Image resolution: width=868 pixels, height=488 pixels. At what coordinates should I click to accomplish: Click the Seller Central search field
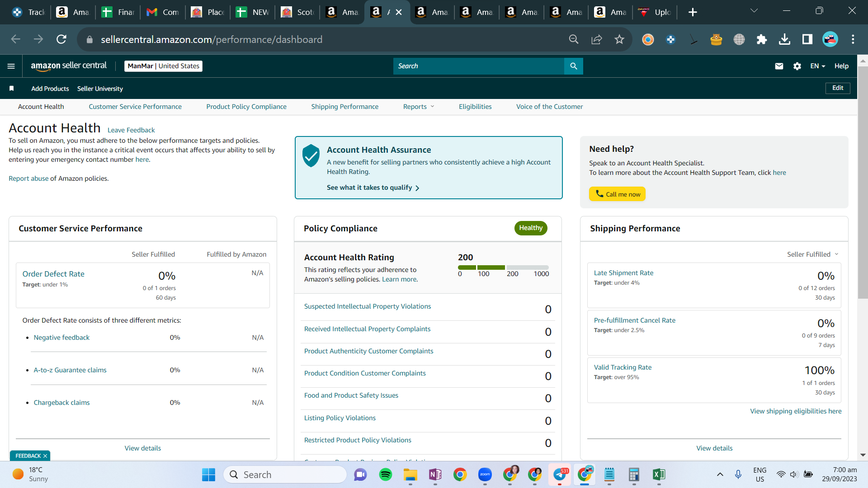point(479,66)
